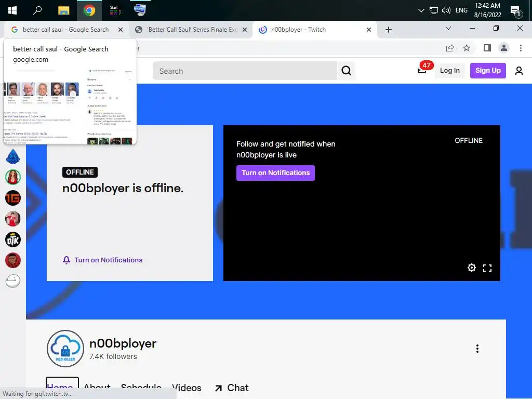Open the video player settings gear
Screen dimensions: 532x399
coord(472,268)
